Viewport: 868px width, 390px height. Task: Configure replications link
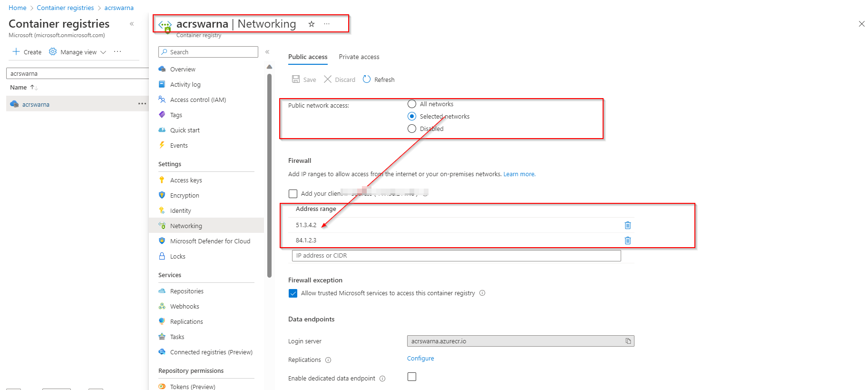click(420, 359)
